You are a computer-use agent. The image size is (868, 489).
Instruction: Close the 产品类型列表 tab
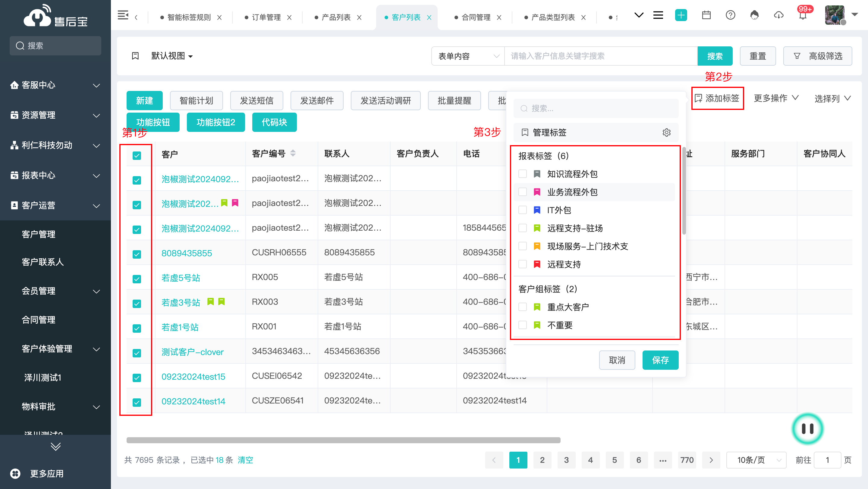583,17
